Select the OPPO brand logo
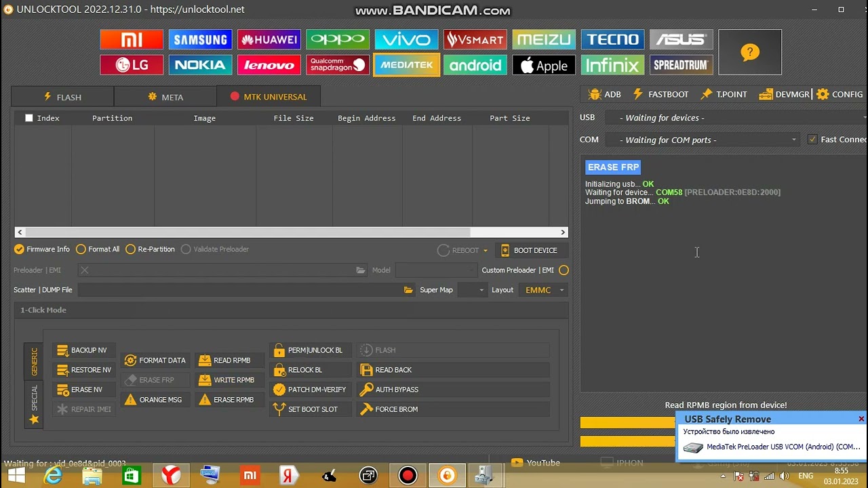Viewport: 868px width, 488px height. coord(338,39)
